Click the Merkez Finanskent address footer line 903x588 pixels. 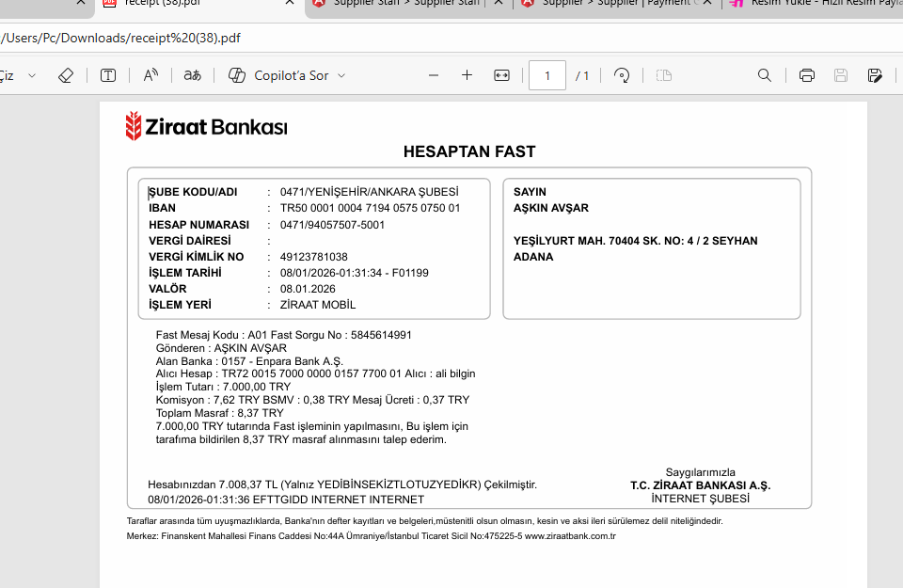click(371, 536)
